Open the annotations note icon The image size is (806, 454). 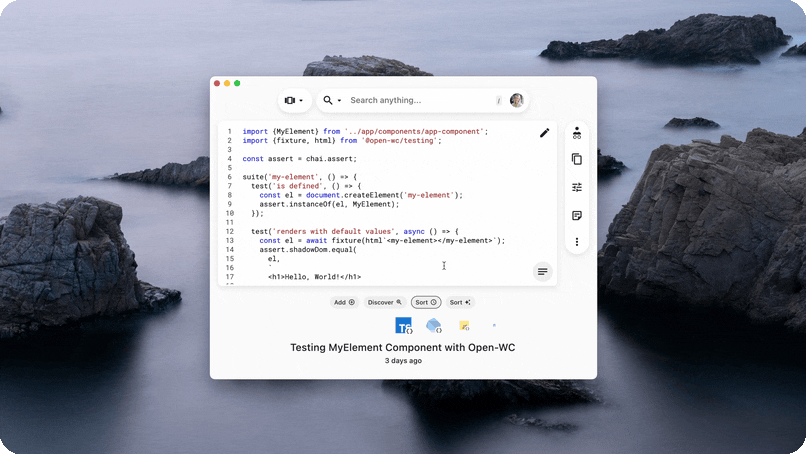click(x=577, y=215)
